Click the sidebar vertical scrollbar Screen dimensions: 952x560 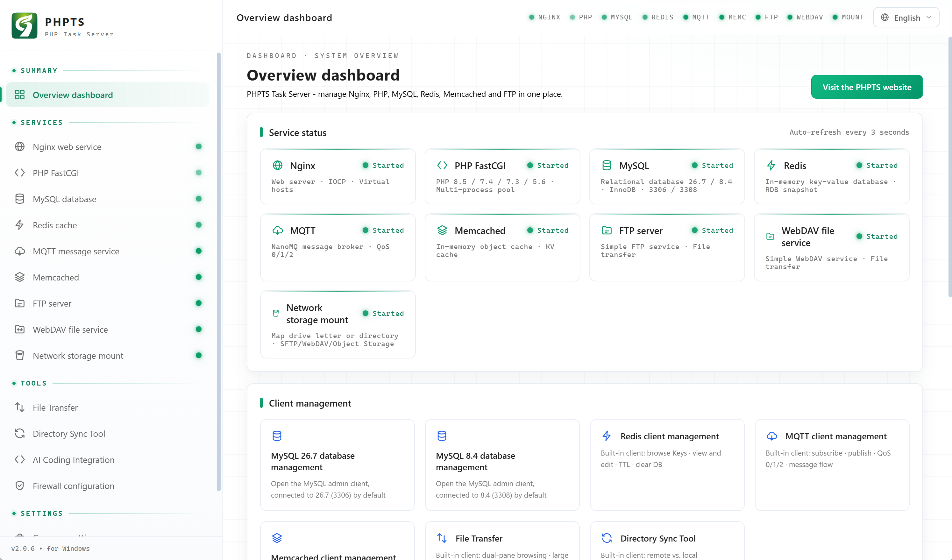click(218, 272)
